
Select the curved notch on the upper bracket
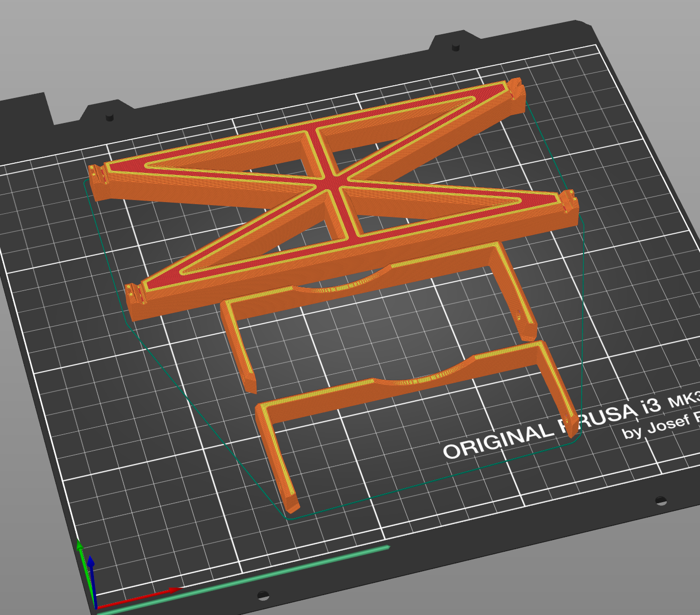pos(343,281)
